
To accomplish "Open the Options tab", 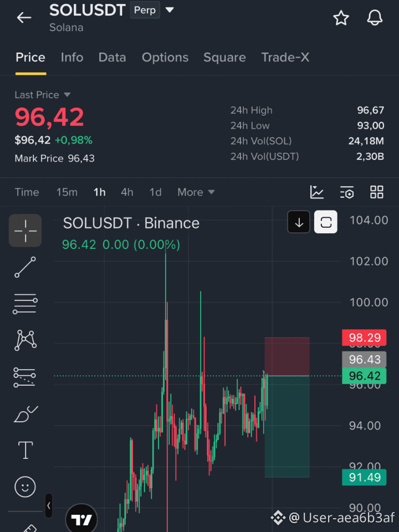I will pyautogui.click(x=165, y=57).
